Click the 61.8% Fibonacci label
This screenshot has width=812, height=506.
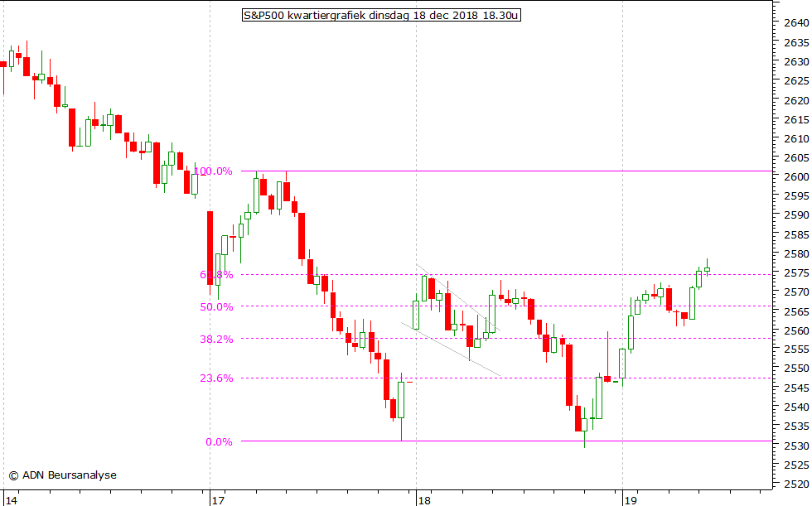point(216,275)
